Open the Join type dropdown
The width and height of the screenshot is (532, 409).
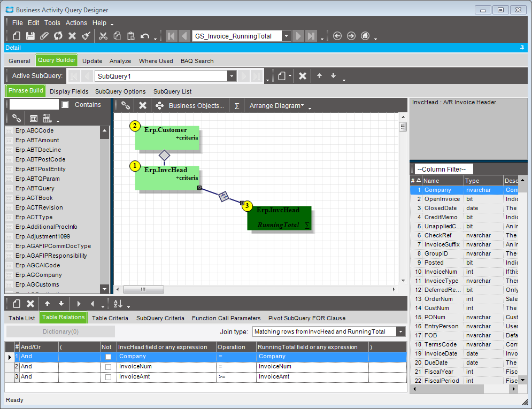pos(401,331)
